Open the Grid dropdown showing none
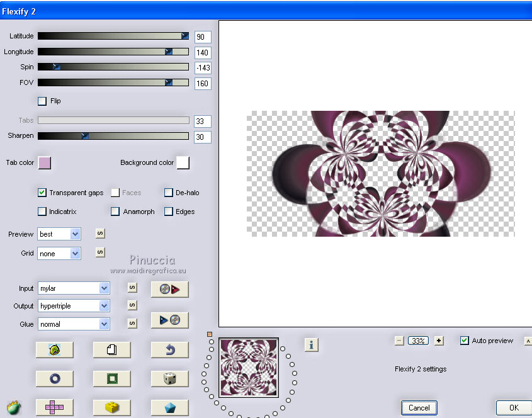The width and height of the screenshot is (532, 418). [59, 254]
